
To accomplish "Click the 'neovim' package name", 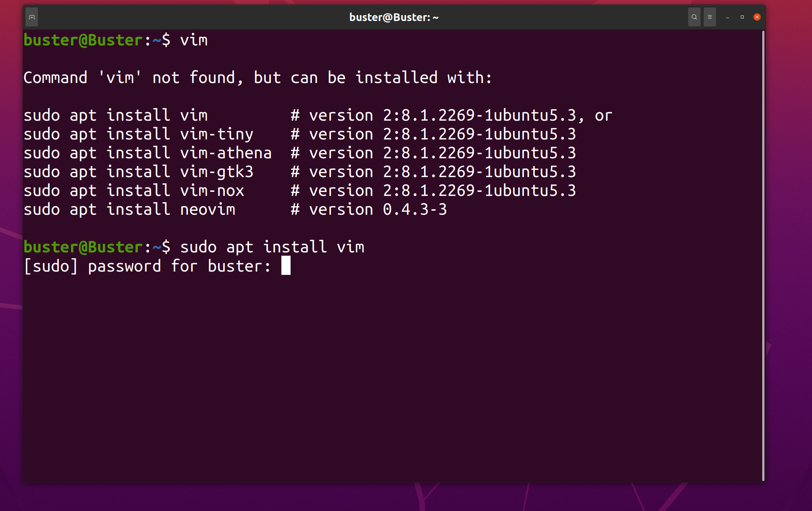I will click(208, 210).
